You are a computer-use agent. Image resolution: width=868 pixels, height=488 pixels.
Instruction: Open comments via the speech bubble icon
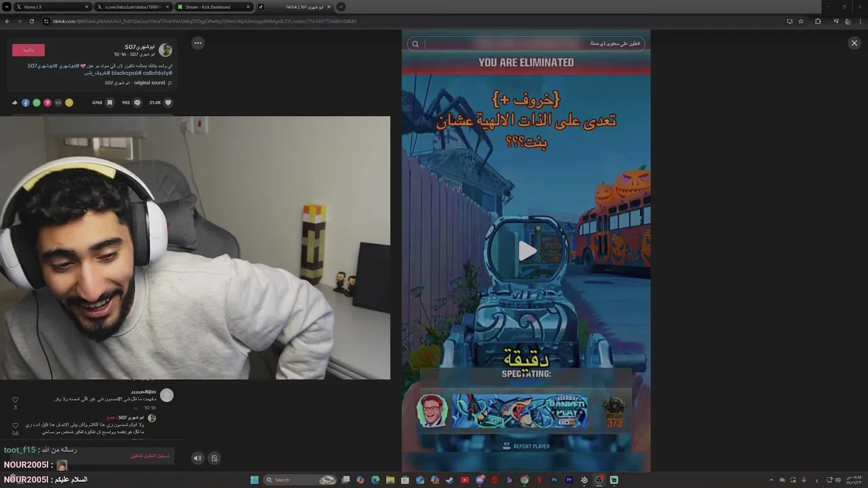(137, 102)
